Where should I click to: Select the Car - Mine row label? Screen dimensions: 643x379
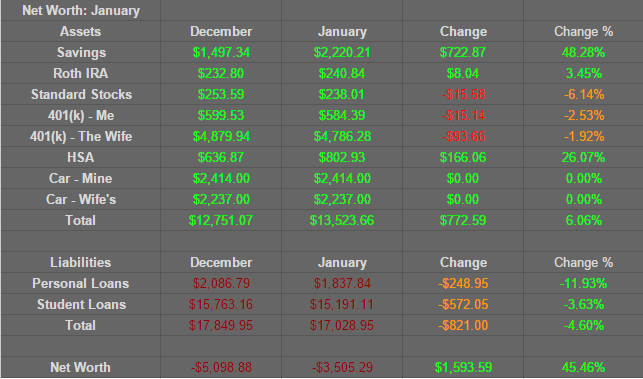pos(81,178)
